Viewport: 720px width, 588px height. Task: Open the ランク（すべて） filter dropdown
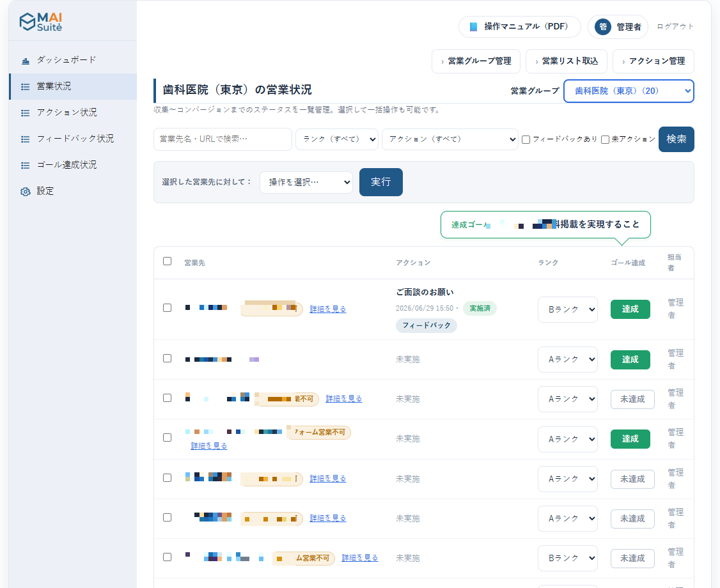(x=337, y=139)
